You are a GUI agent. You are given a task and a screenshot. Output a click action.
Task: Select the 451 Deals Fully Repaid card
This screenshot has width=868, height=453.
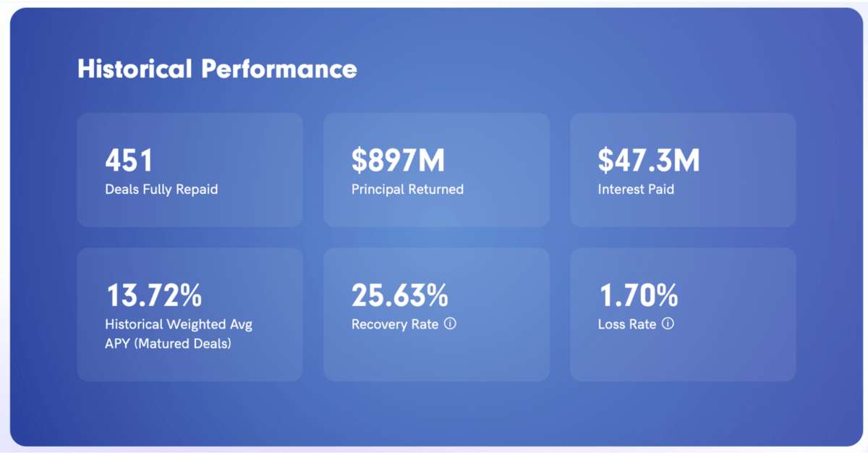click(190, 170)
